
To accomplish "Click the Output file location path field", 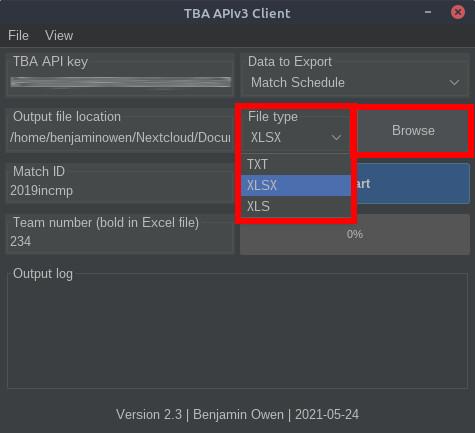I will point(121,137).
